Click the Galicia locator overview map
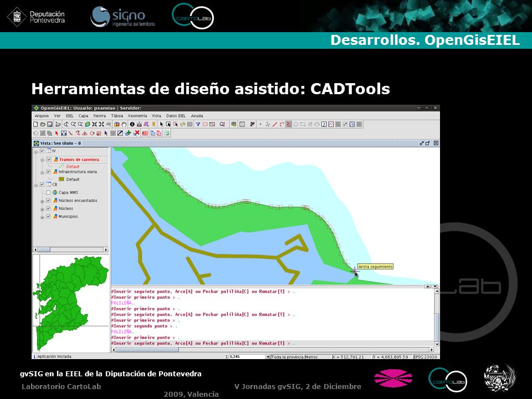The image size is (532, 399). [x=70, y=303]
